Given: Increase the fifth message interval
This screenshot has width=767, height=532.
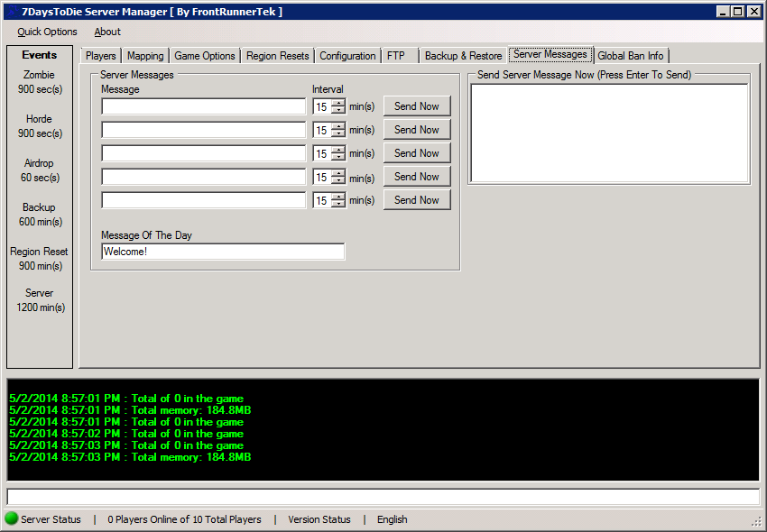Looking at the screenshot, I should point(338,197).
